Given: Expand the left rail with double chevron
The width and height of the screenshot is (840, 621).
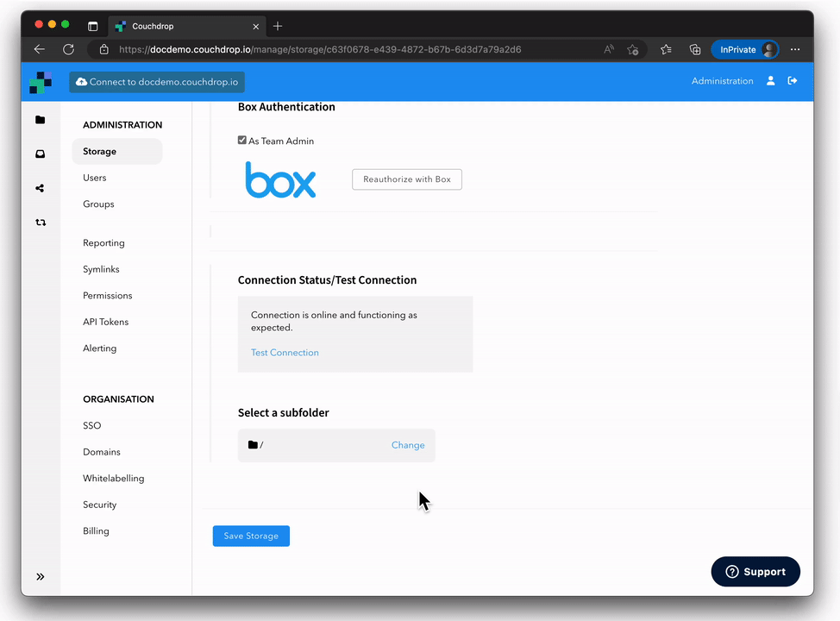Looking at the screenshot, I should click(41, 576).
